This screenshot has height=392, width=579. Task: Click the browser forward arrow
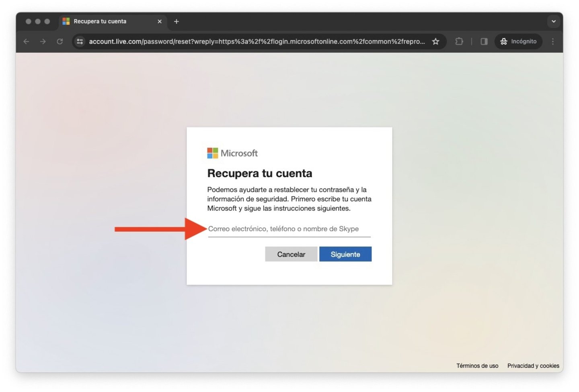(43, 41)
